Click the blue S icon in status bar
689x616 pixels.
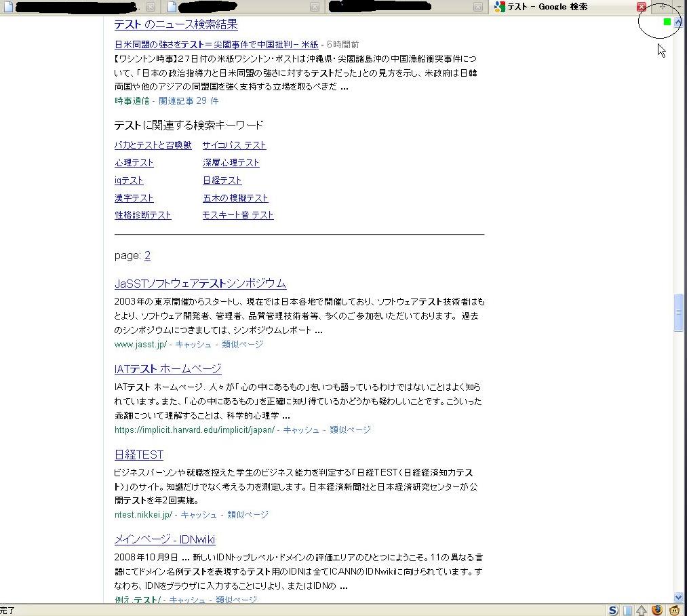(613, 610)
